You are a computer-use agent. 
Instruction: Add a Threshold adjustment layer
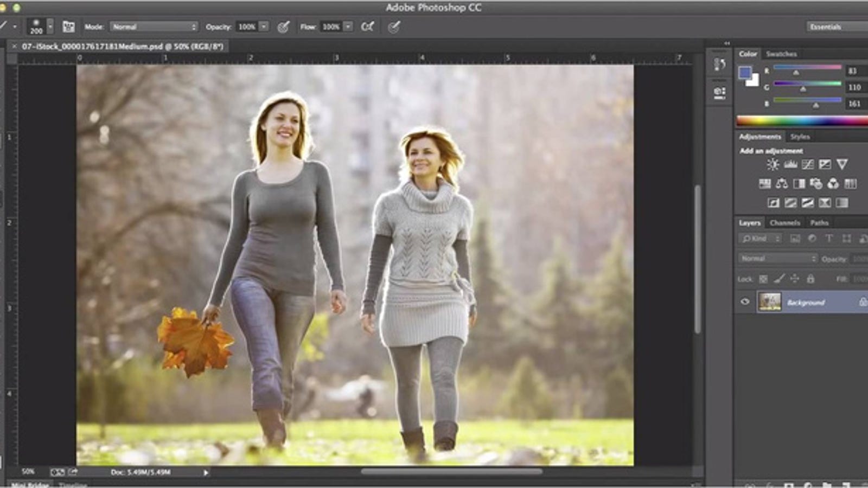(x=808, y=203)
